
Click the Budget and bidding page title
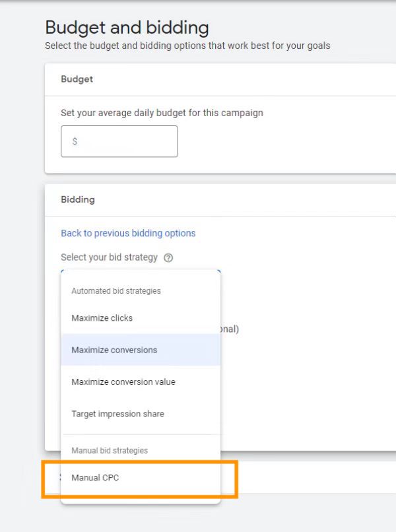click(x=127, y=28)
